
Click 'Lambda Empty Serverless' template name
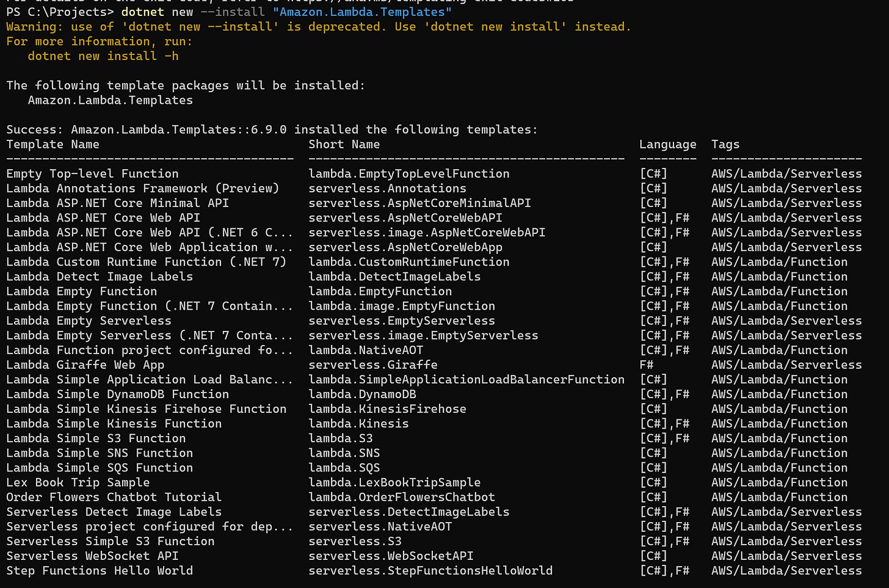point(89,321)
